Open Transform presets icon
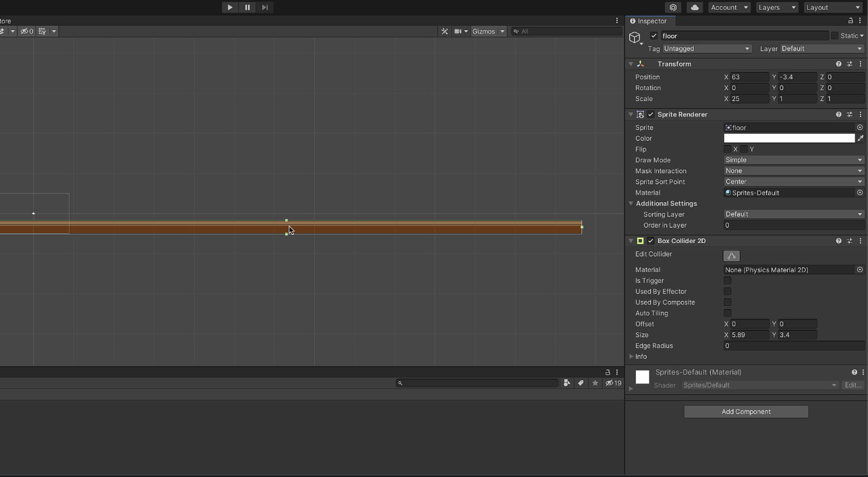Image resolution: width=868 pixels, height=477 pixels. 849,64
